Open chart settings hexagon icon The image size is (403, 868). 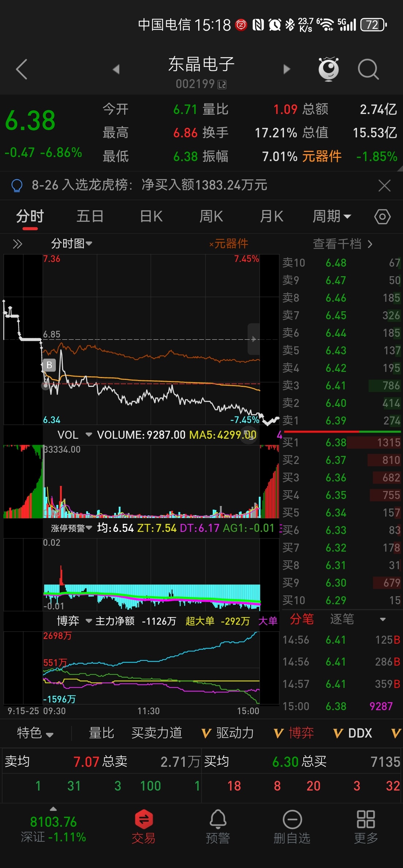click(382, 217)
